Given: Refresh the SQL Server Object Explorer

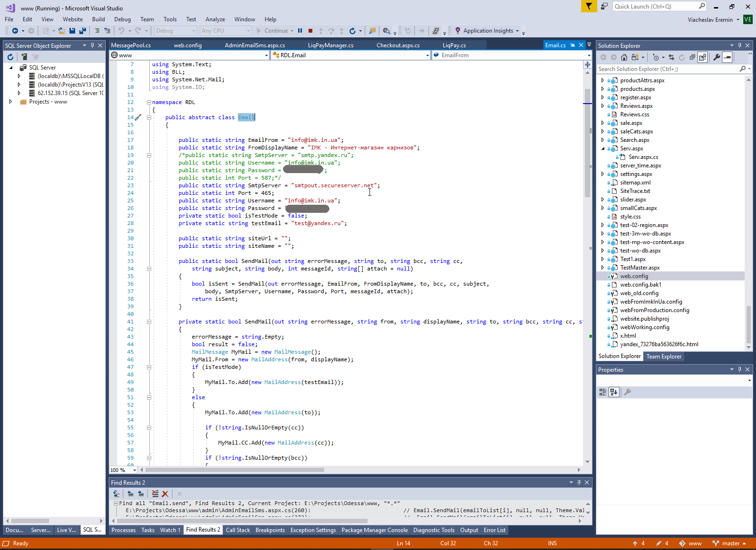Looking at the screenshot, I should click(x=10, y=57).
